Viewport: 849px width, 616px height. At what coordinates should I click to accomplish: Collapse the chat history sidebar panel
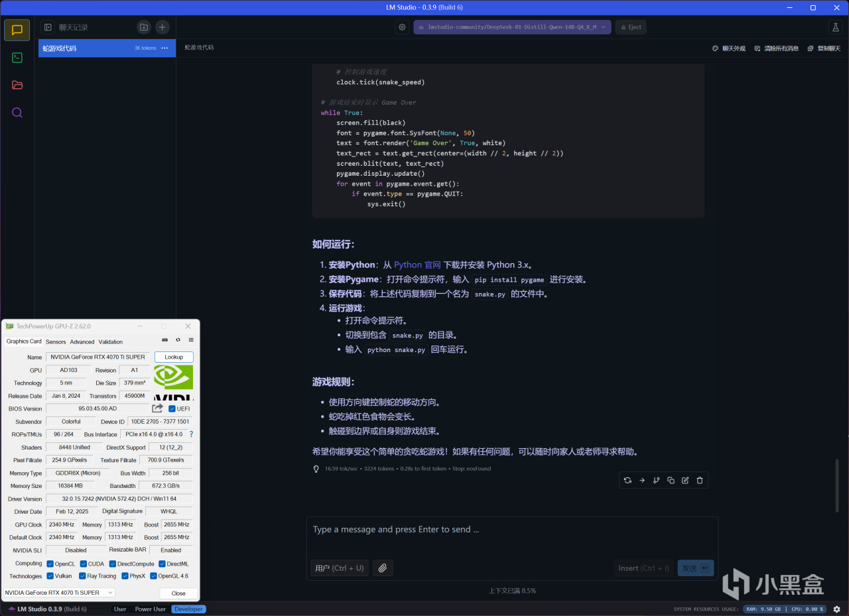click(x=48, y=27)
